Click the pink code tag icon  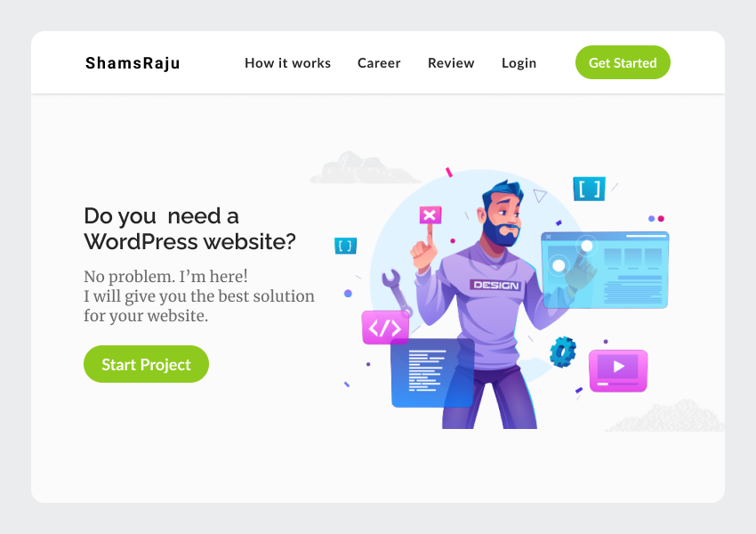[385, 328]
